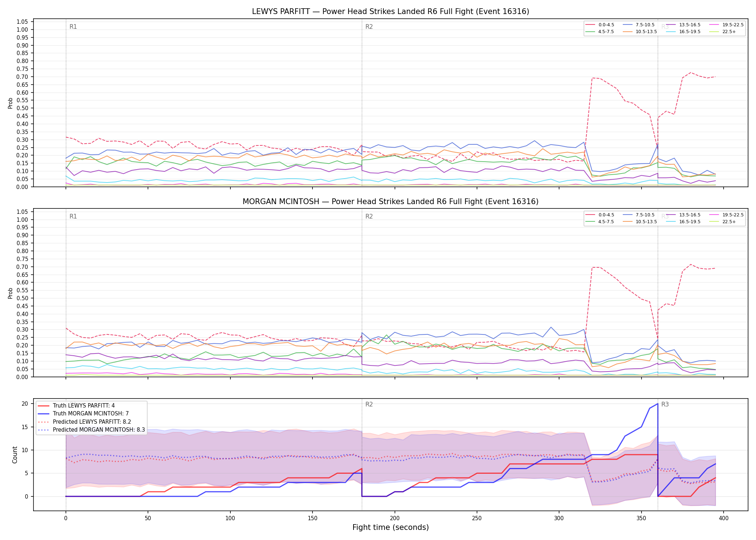This screenshot has height=540, width=756.
Task: Pick the 19.5-22.5 legend entry in McIntosh chart
Action: pos(726,215)
